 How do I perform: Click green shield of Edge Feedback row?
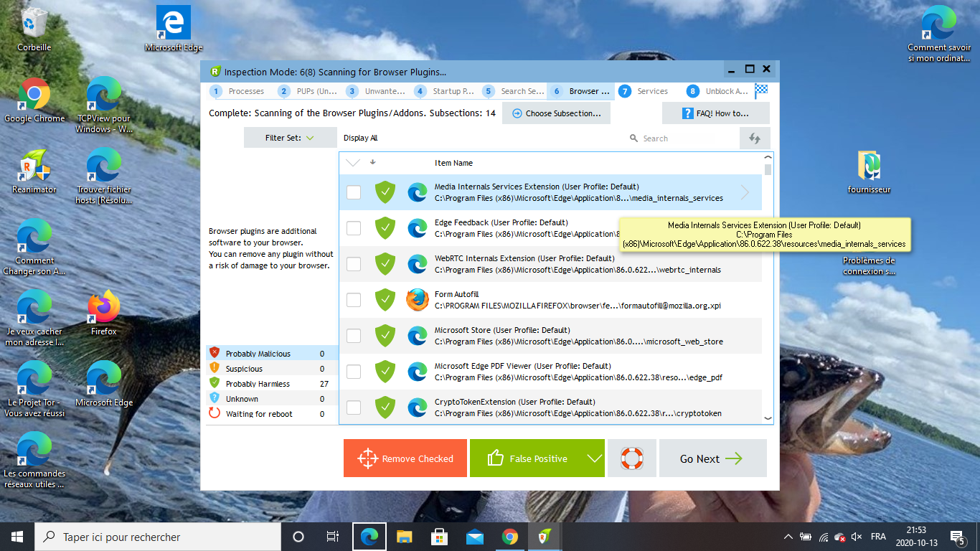pyautogui.click(x=385, y=228)
